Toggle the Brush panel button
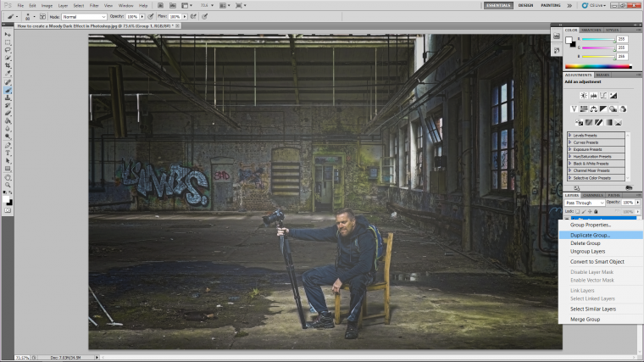This screenshot has height=362, width=644. pyautogui.click(x=42, y=17)
